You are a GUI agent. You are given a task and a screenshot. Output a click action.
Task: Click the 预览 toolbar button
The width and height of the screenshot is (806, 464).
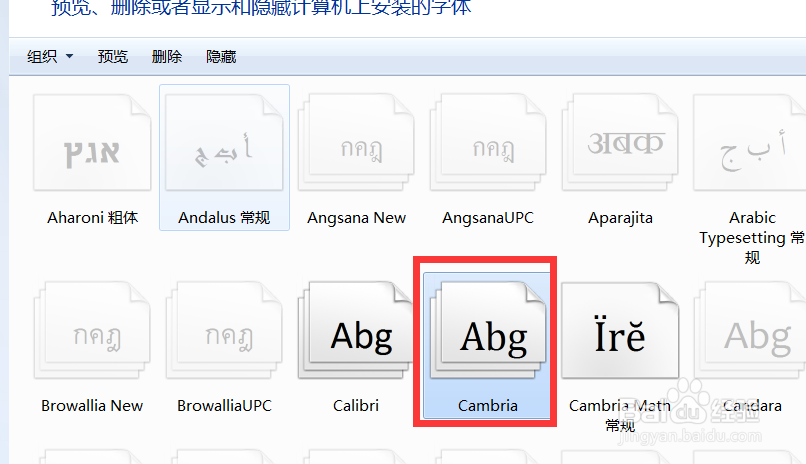(x=113, y=57)
